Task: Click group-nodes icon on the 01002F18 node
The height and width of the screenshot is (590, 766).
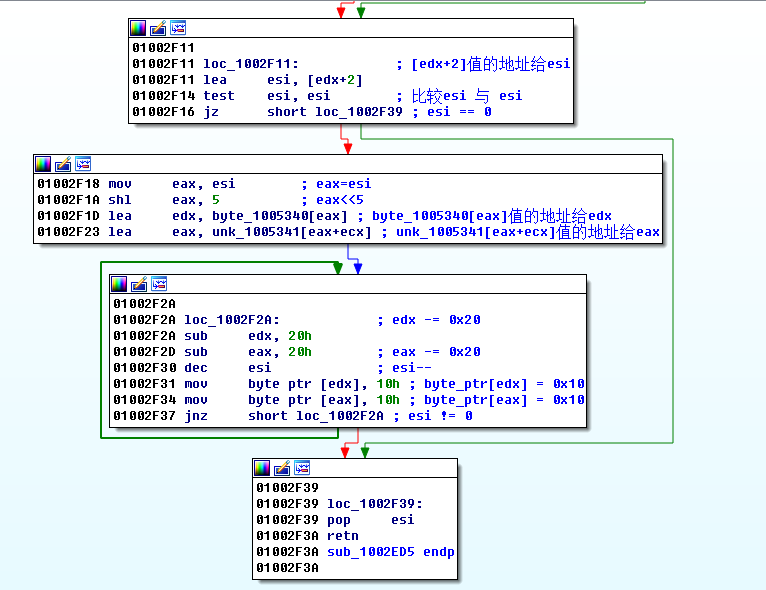Action: coord(83,164)
